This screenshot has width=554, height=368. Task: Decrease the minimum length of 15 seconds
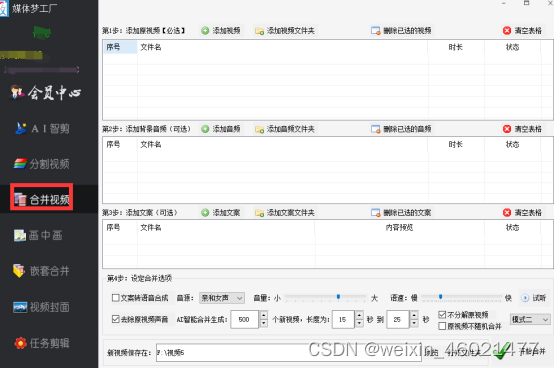(359, 324)
